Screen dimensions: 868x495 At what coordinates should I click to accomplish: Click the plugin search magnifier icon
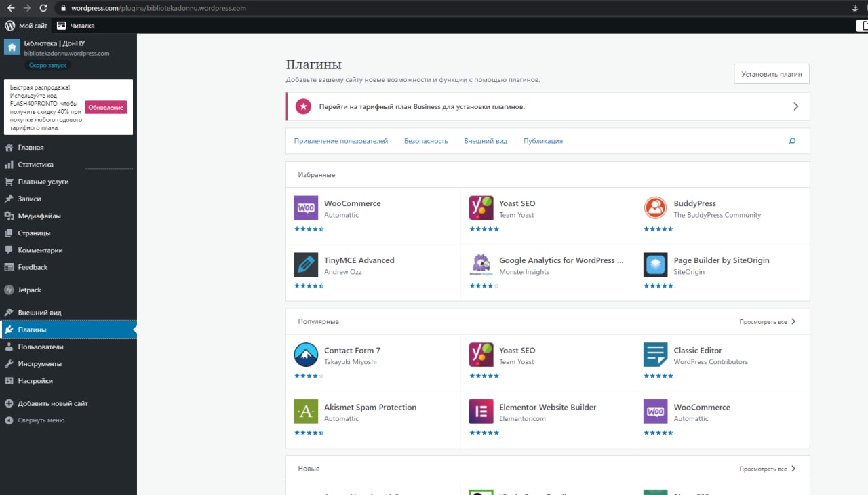pyautogui.click(x=792, y=141)
